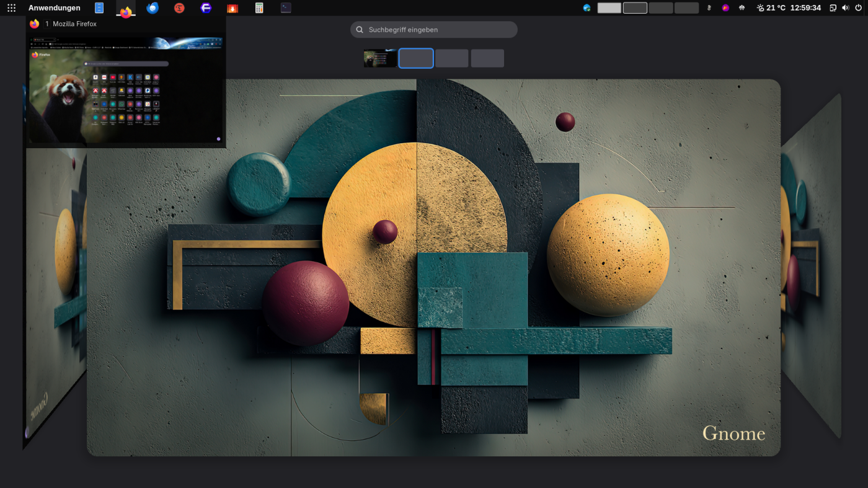Open the Anwendungen menu
This screenshot has width=868, height=488.
55,8
